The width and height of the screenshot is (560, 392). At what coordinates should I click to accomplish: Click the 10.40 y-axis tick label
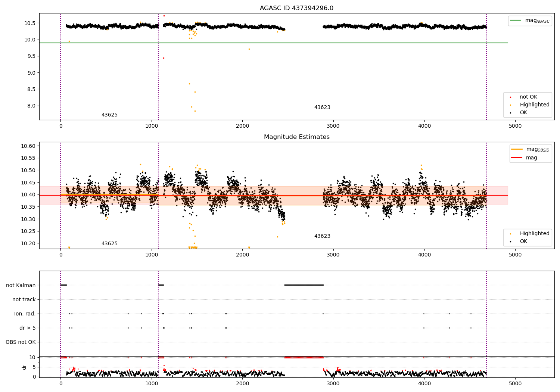pyautogui.click(x=28, y=195)
